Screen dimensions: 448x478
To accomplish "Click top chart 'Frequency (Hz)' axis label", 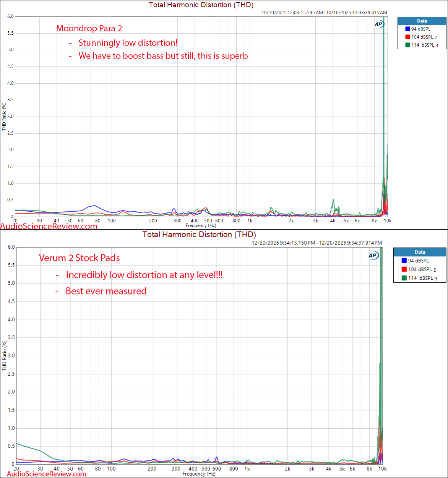I will click(x=201, y=225).
